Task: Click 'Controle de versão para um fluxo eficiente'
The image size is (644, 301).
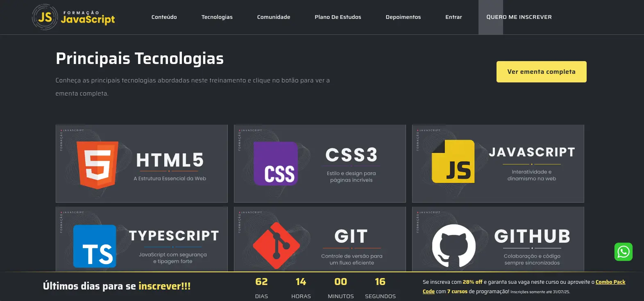Action: (x=351, y=260)
